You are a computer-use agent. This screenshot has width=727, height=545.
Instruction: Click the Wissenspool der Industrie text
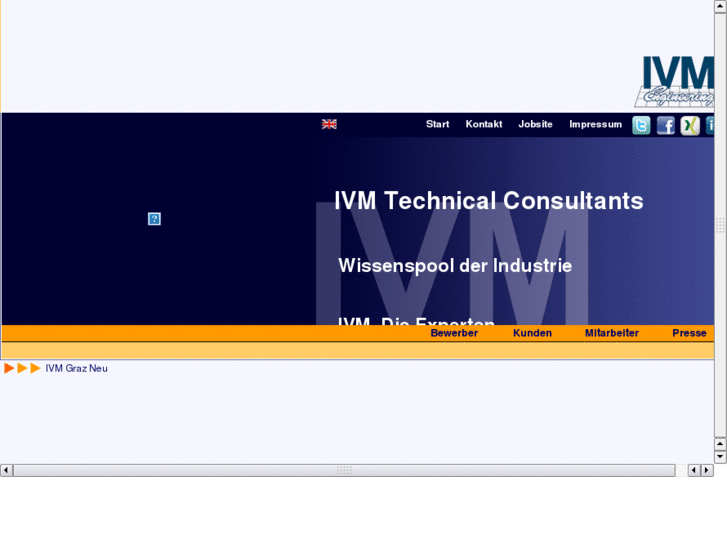coord(455,266)
